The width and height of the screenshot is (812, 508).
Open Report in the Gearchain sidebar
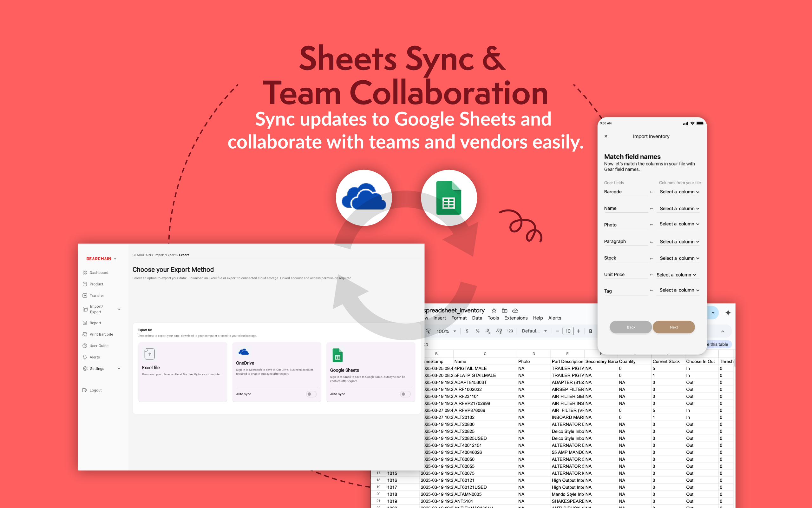pyautogui.click(x=92, y=323)
